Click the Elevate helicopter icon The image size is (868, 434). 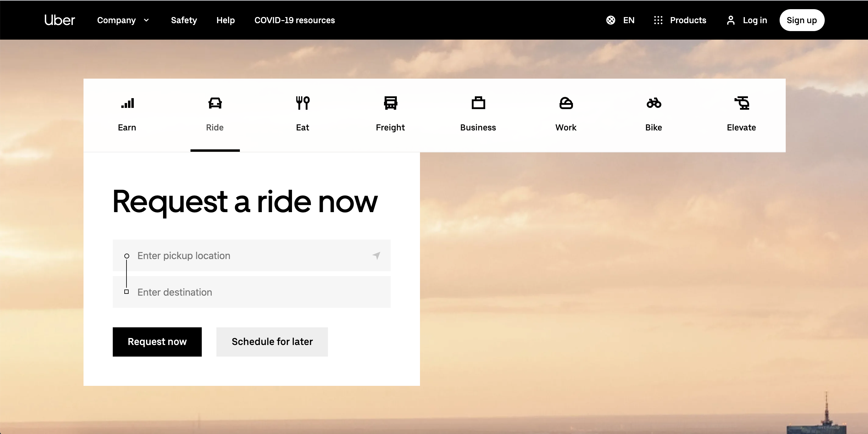click(742, 103)
